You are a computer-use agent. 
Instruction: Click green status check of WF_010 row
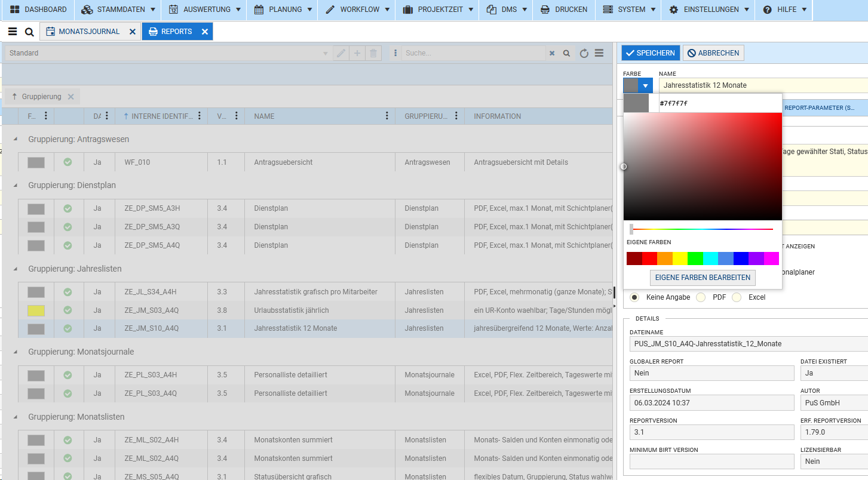68,162
